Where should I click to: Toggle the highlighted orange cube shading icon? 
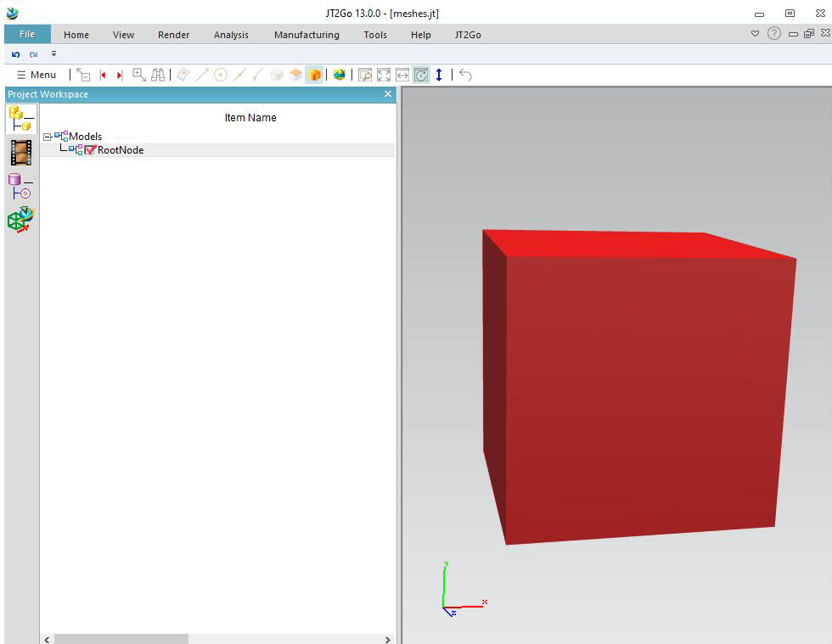[x=314, y=75]
